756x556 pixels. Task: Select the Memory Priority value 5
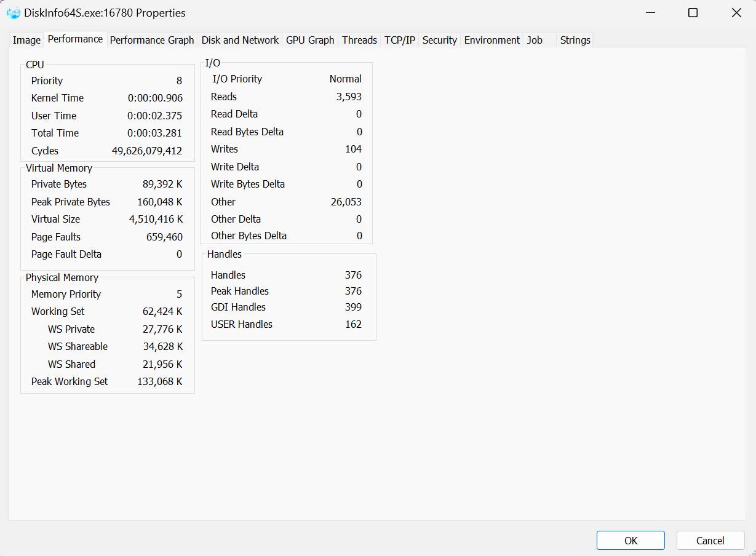coord(180,294)
